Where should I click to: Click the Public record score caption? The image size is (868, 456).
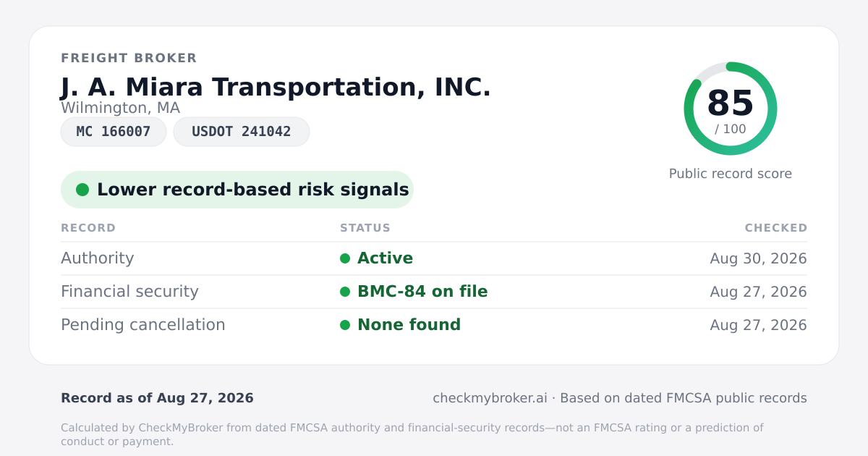731,174
